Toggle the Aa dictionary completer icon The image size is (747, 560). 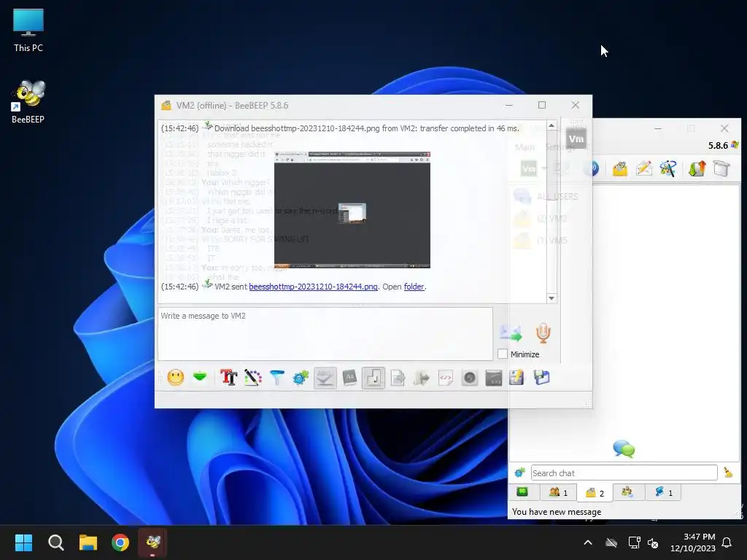pyautogui.click(x=349, y=378)
